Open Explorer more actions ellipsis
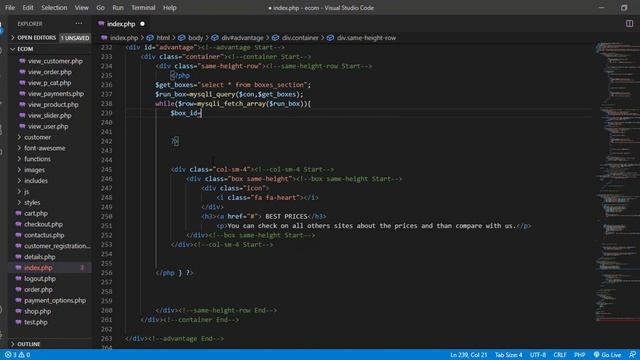640x360 pixels. [79, 24]
